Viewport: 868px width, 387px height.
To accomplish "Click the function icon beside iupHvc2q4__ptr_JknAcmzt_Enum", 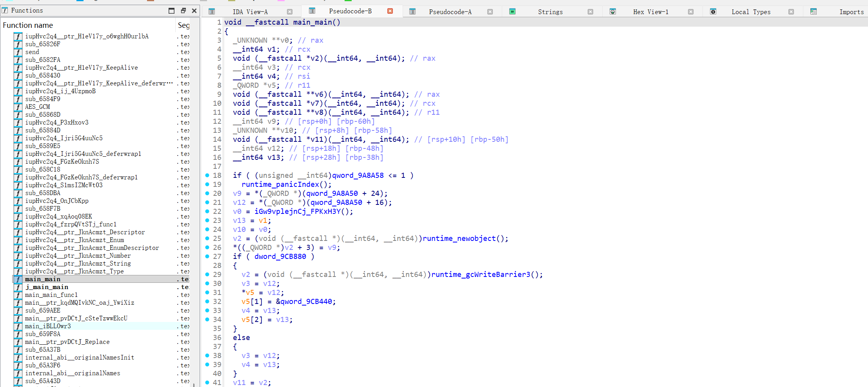I will click(x=18, y=240).
